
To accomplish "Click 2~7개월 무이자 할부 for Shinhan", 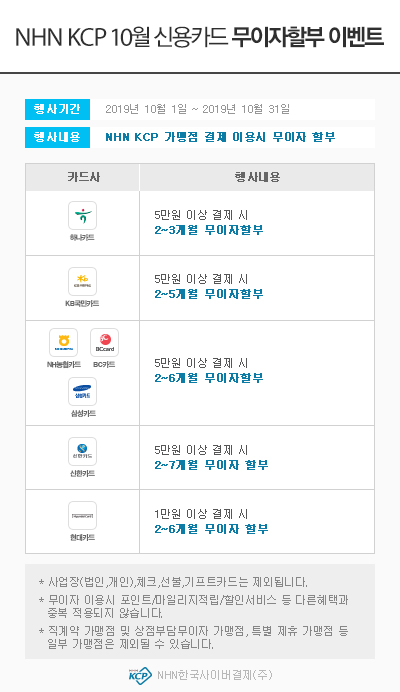I will [x=211, y=465].
